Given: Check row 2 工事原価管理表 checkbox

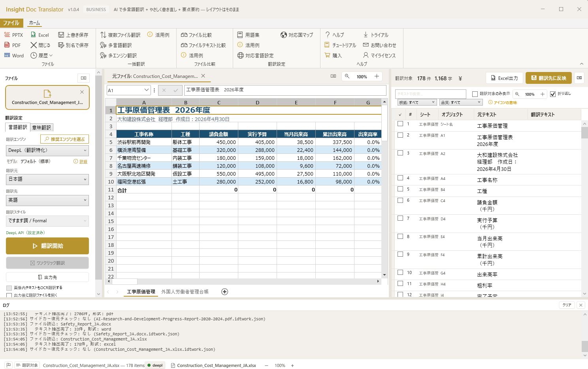Looking at the screenshot, I should [400, 135].
